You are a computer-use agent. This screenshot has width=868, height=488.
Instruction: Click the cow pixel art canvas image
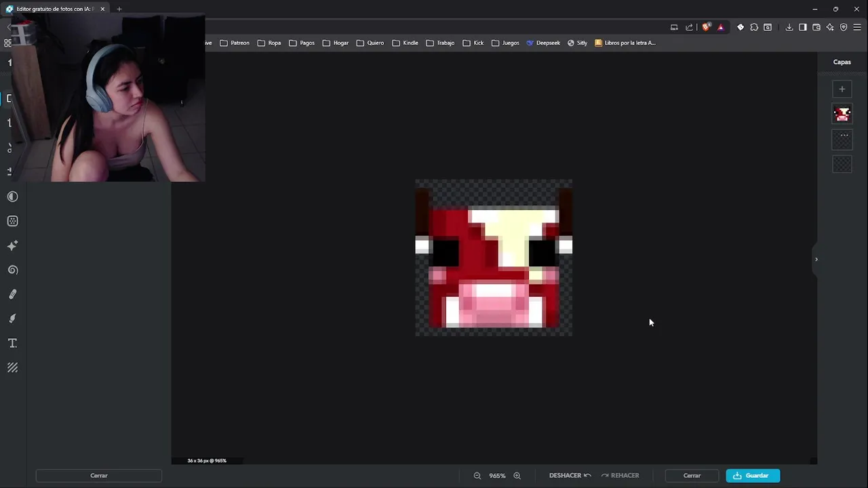coord(494,258)
